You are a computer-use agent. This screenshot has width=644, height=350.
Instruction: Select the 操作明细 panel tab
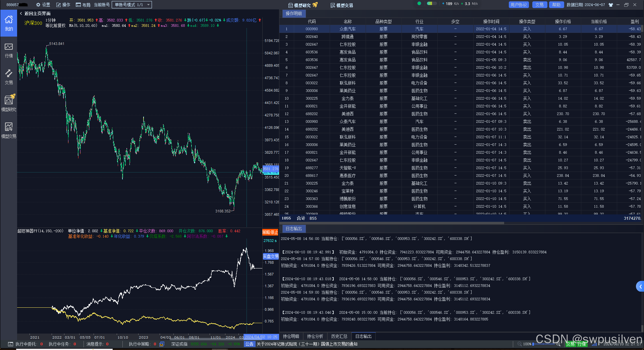click(x=294, y=13)
